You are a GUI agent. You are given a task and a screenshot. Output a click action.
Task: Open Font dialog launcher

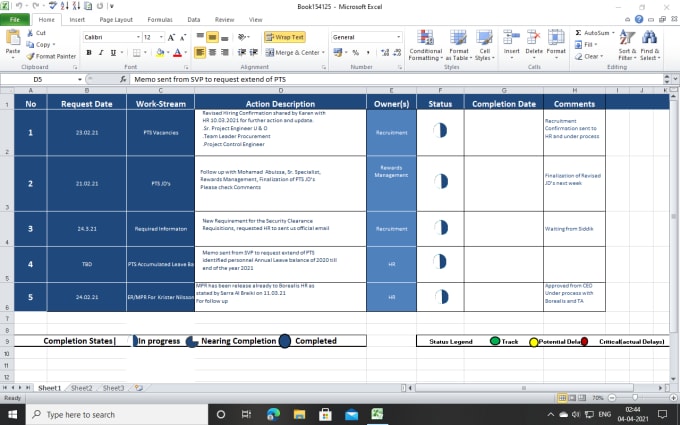click(186, 68)
